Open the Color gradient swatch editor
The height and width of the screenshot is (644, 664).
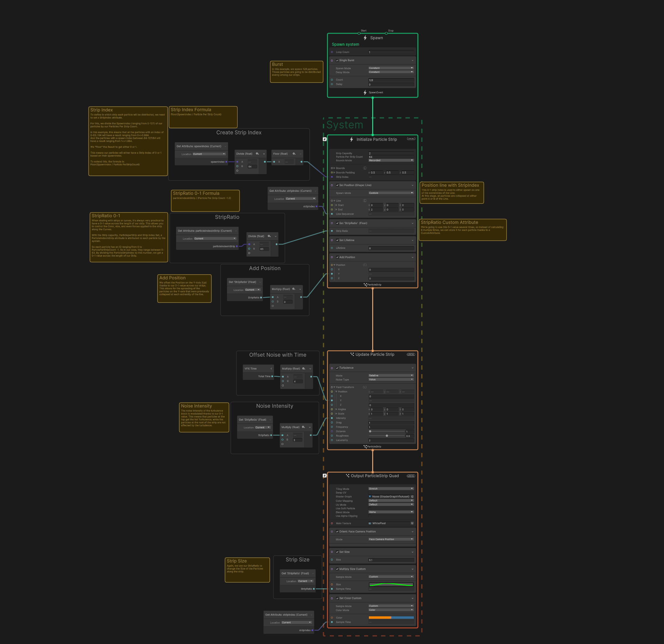(391, 618)
